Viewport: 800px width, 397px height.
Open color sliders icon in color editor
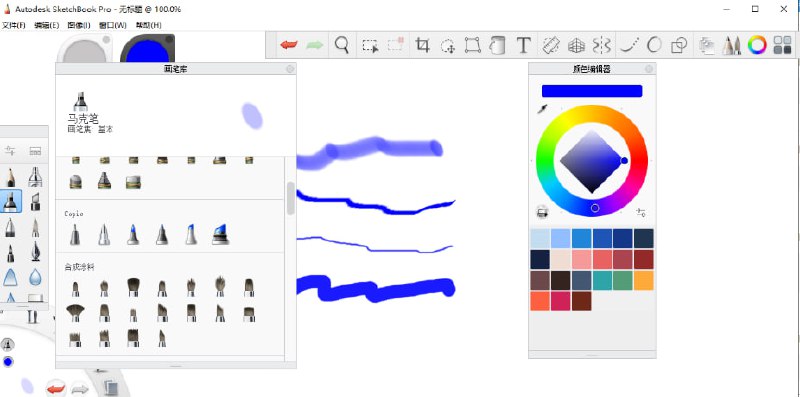[641, 212]
